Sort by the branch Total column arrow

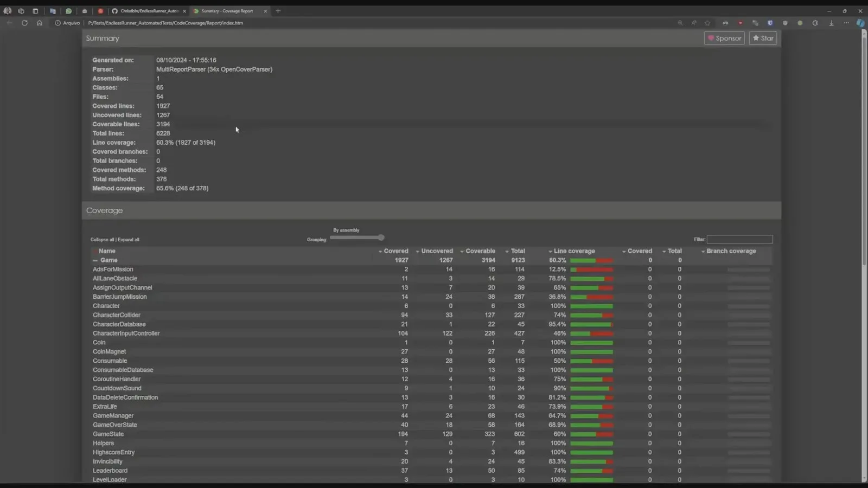click(x=664, y=252)
